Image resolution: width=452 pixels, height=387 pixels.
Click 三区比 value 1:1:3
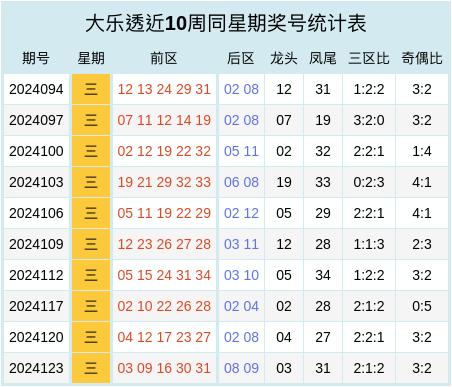point(369,244)
